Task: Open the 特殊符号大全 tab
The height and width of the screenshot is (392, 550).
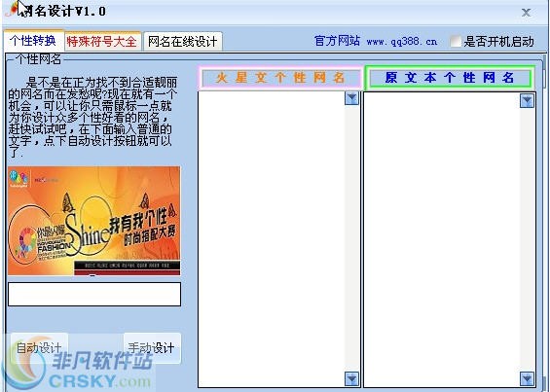Action: tap(103, 42)
